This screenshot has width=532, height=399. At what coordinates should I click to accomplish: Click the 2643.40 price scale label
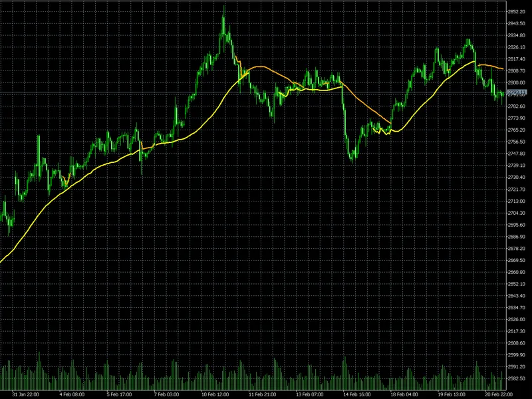517,296
